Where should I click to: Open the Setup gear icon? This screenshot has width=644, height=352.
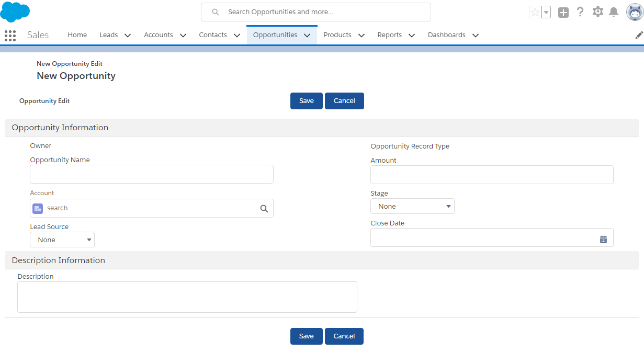[x=597, y=12]
